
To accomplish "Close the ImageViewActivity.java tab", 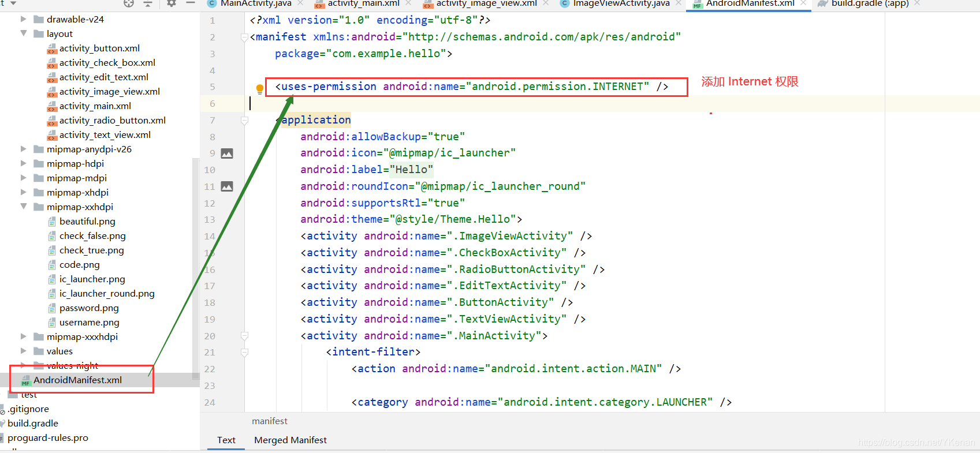I will click(x=679, y=3).
